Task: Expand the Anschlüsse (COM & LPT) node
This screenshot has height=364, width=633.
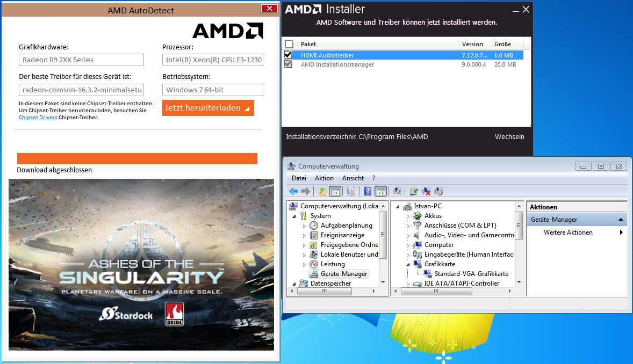Action: pyautogui.click(x=408, y=226)
